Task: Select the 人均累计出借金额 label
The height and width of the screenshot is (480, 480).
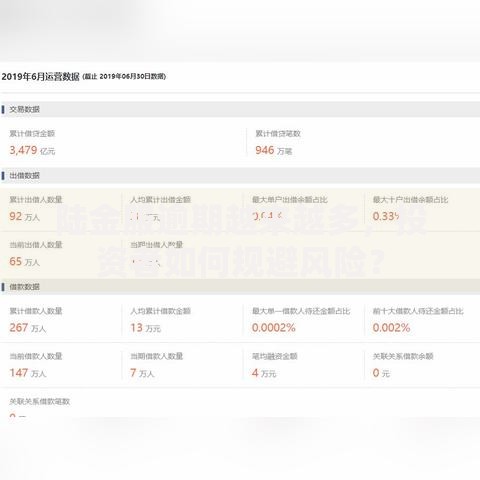Action: tap(160, 200)
